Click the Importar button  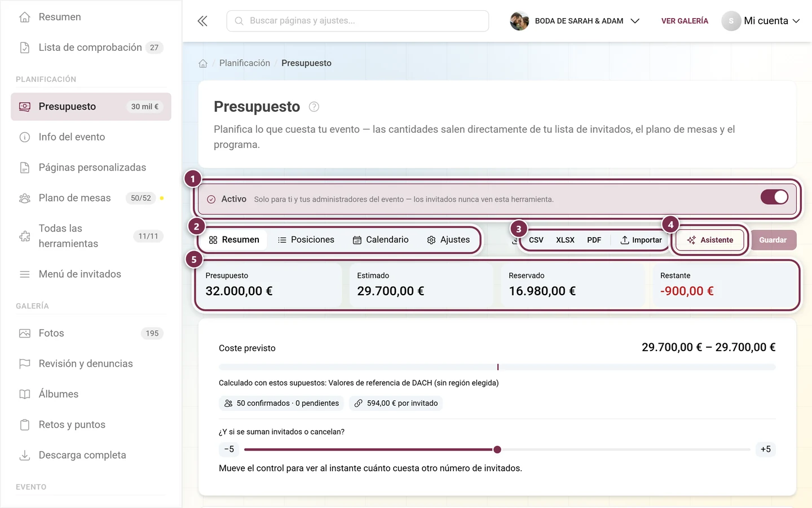641,240
